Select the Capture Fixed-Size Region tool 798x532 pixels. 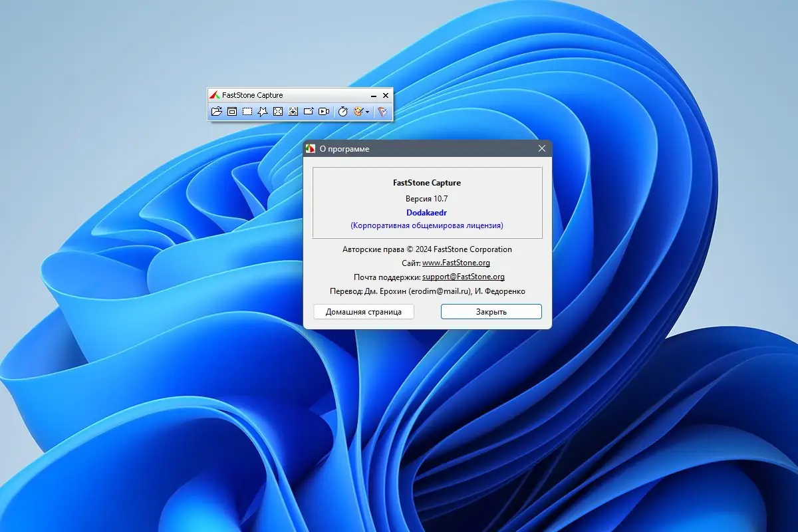pyautogui.click(x=309, y=112)
